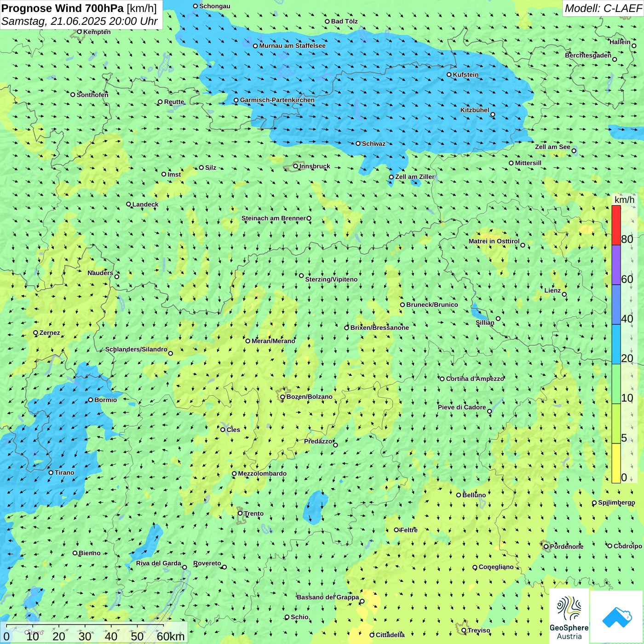Click the Belluno city marker
The image size is (644, 644).
click(459, 495)
